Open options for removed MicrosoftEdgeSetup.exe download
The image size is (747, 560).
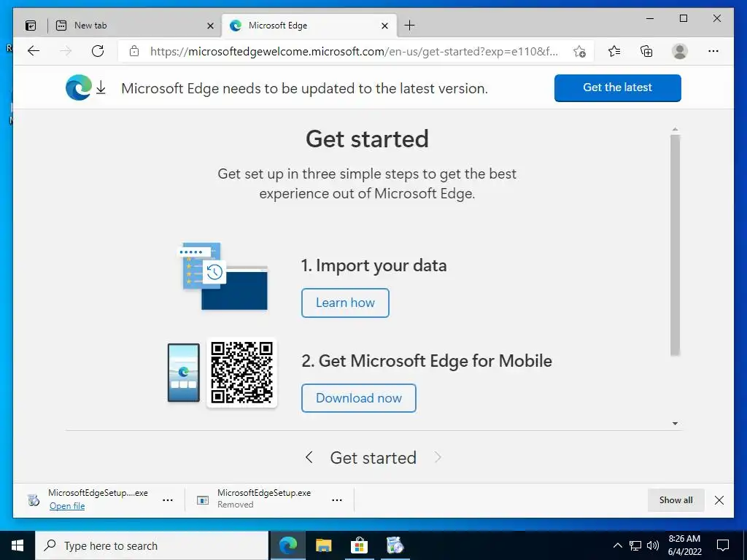[337, 500]
